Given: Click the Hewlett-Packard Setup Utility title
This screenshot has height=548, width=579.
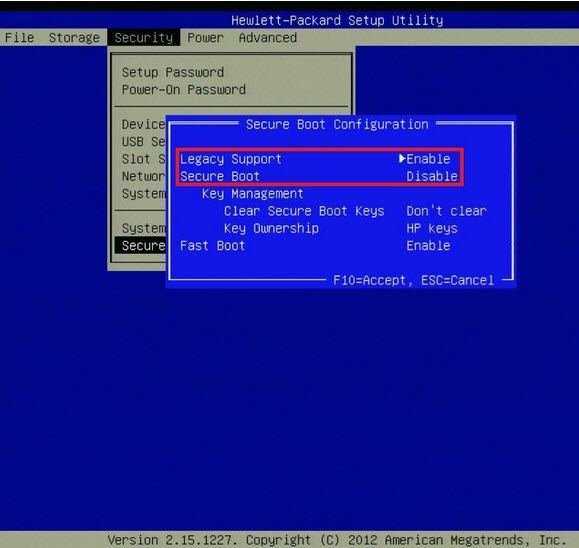Looking at the screenshot, I should (x=337, y=20).
